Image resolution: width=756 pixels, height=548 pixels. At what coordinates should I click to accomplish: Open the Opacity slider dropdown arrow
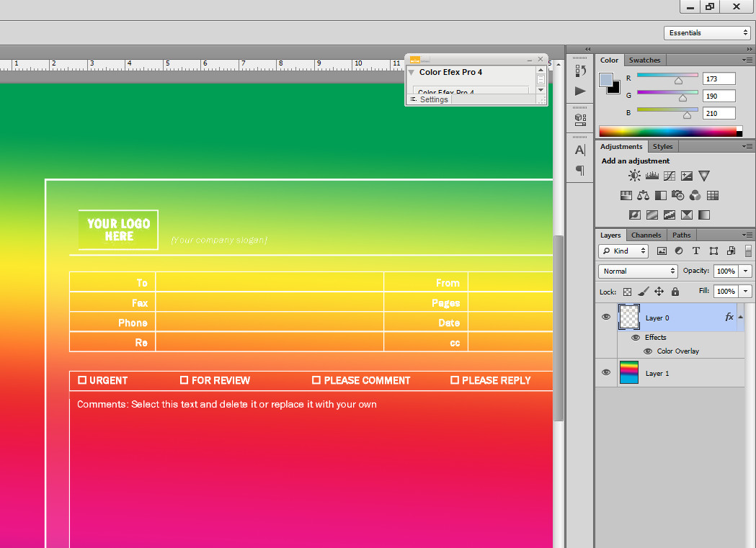click(745, 271)
